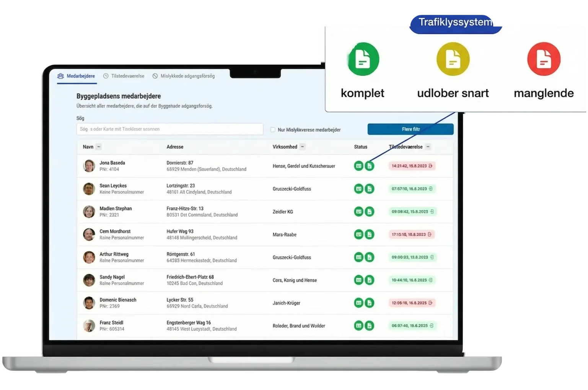Enable Nur Mislykkverese medarbejder checkbox
The width and height of the screenshot is (588, 390).
pos(273,130)
